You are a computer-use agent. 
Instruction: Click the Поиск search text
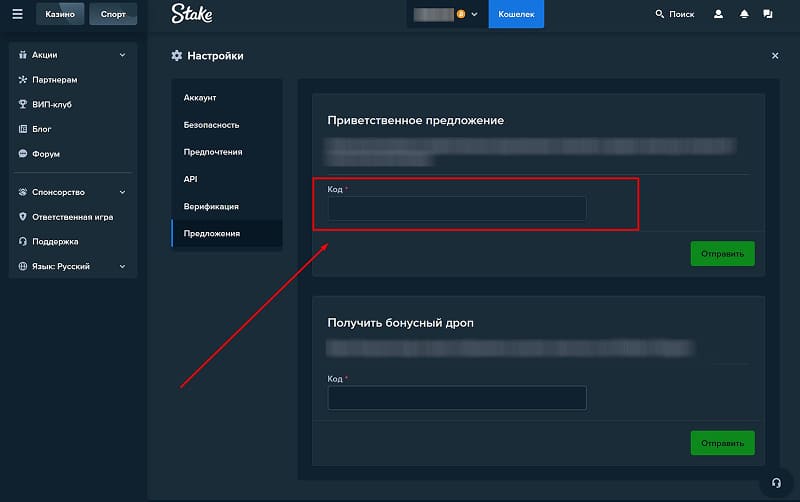pos(682,14)
